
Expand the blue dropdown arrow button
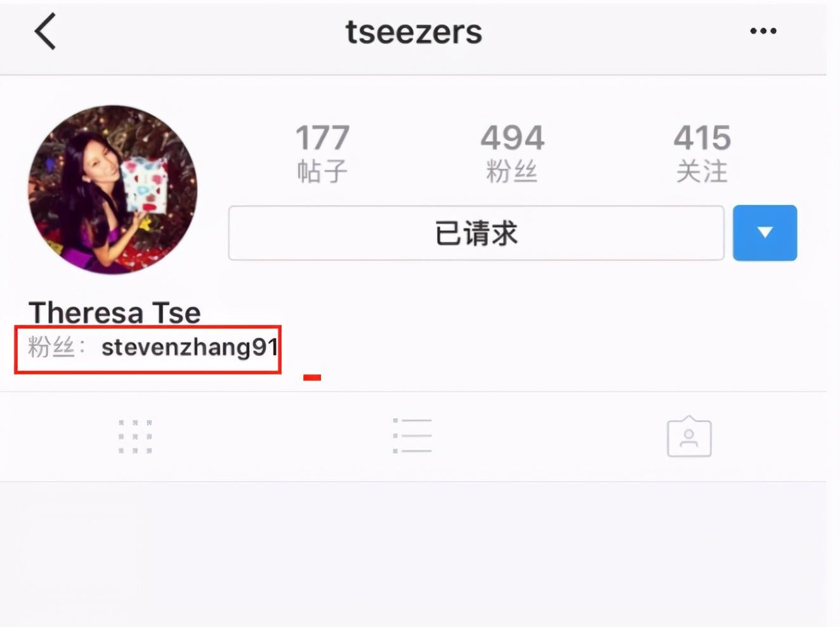(765, 232)
